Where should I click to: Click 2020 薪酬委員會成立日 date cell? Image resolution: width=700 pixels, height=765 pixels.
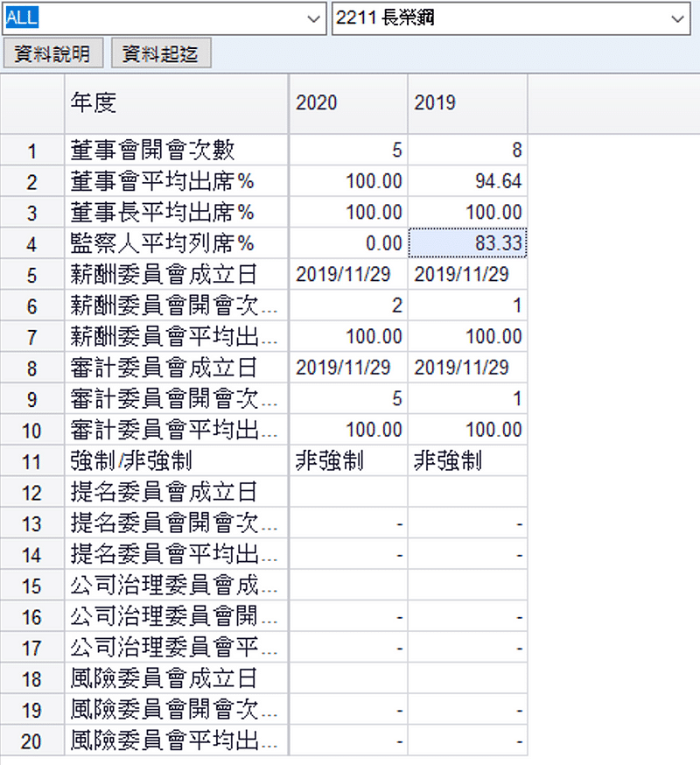pos(348,274)
